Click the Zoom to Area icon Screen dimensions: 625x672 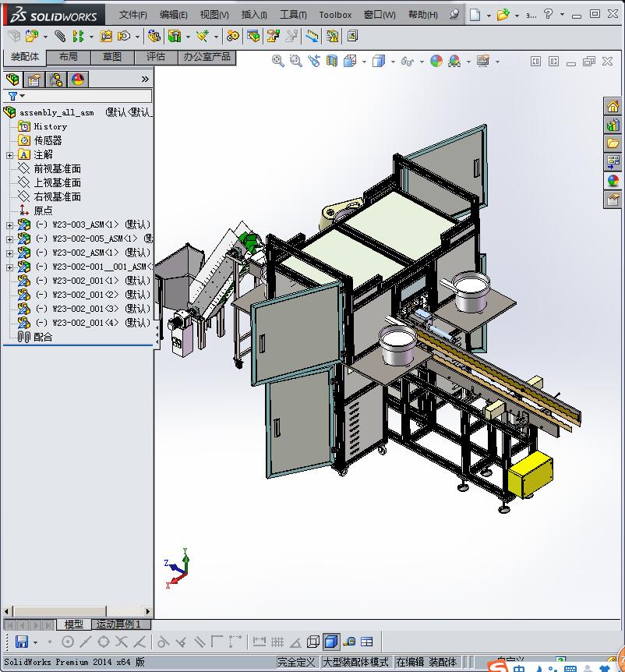pos(295,62)
